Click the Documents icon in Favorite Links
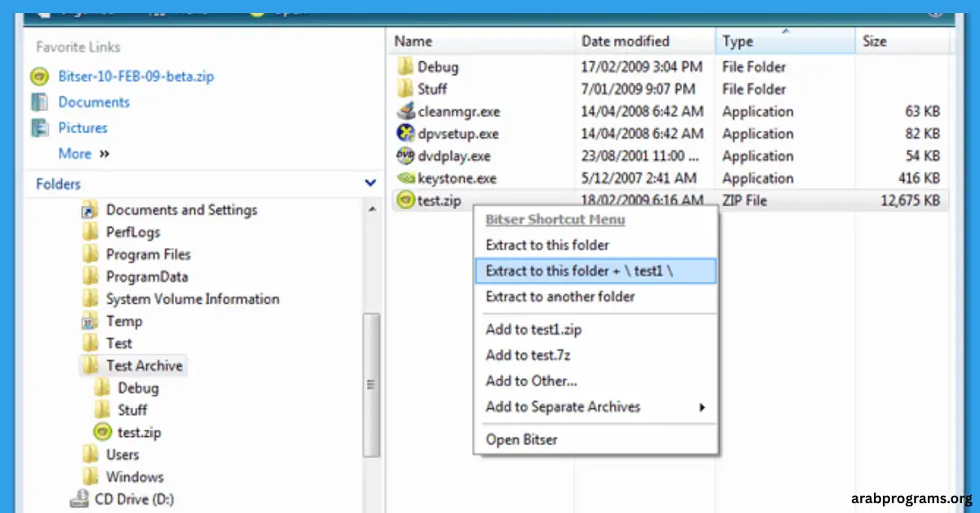This screenshot has width=980, height=513. click(39, 102)
